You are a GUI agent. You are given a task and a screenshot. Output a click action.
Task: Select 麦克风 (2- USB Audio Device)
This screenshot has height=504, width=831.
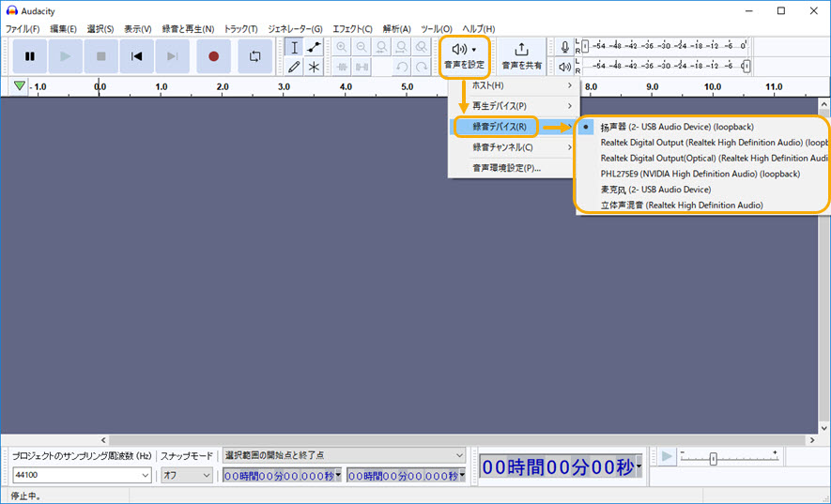click(702, 190)
